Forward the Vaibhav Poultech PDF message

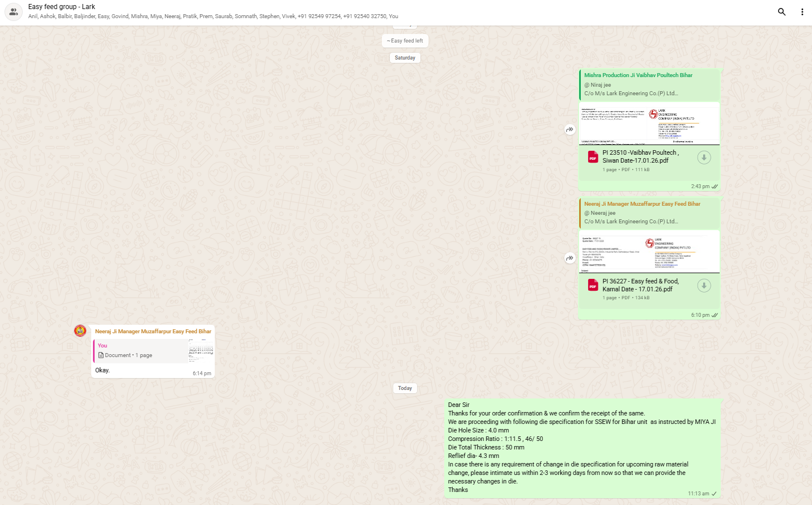coord(569,130)
